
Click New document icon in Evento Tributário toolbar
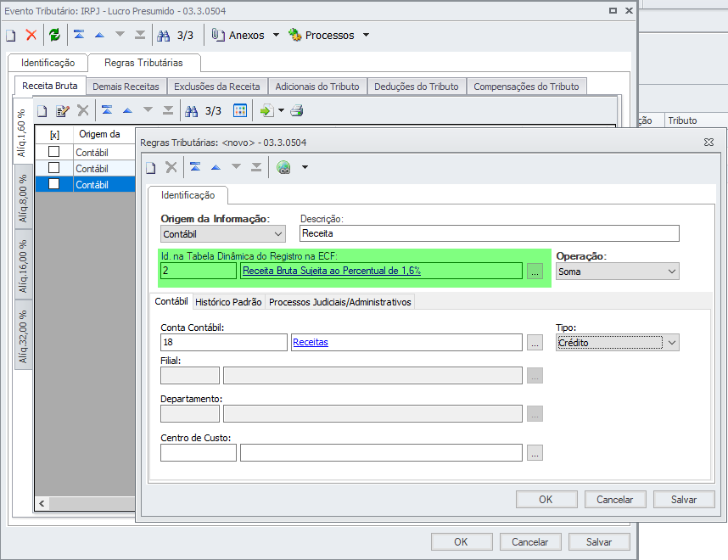pos(11,36)
